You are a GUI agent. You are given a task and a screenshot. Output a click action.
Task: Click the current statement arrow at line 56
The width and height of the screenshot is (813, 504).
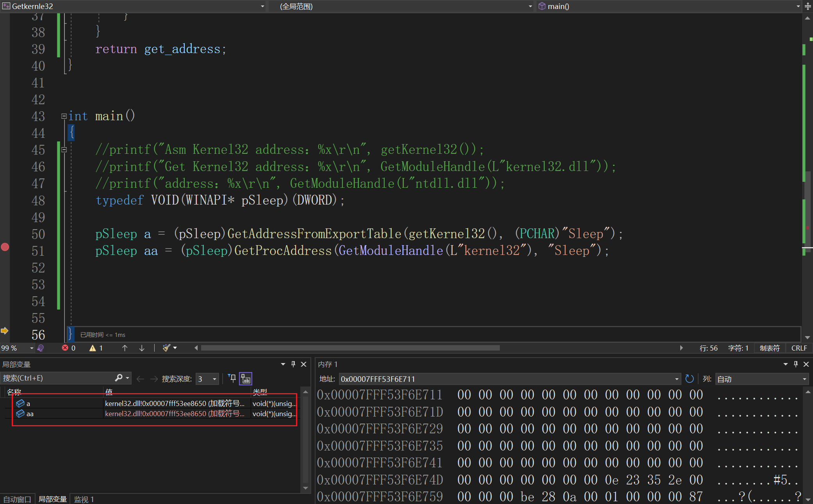click(5, 331)
